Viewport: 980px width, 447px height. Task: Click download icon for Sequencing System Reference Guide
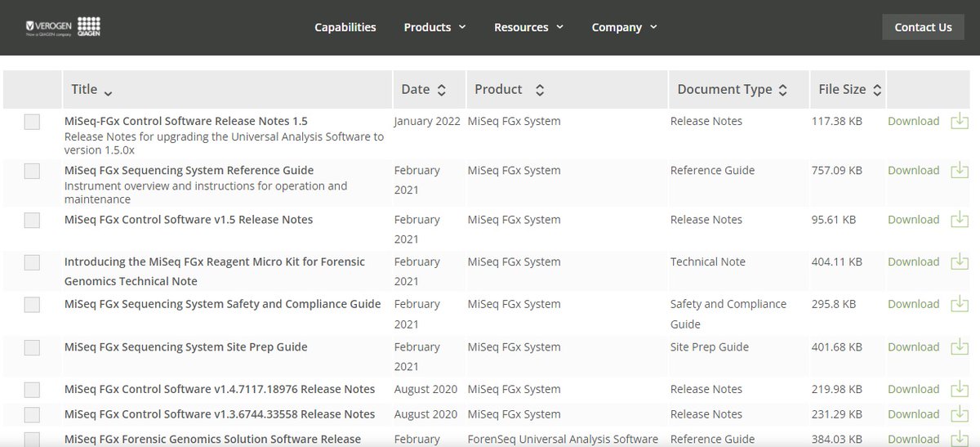tap(960, 170)
